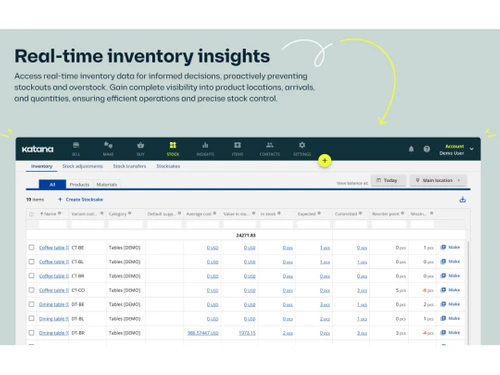Screen dimensions: 500x375
Task: Open the 1973.15 value in stock link
Action: pos(247,333)
